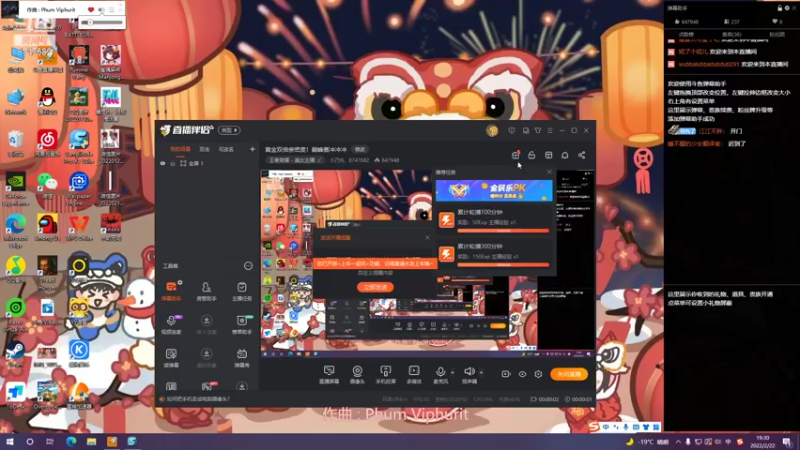Click the record video camera icon

[506, 374]
